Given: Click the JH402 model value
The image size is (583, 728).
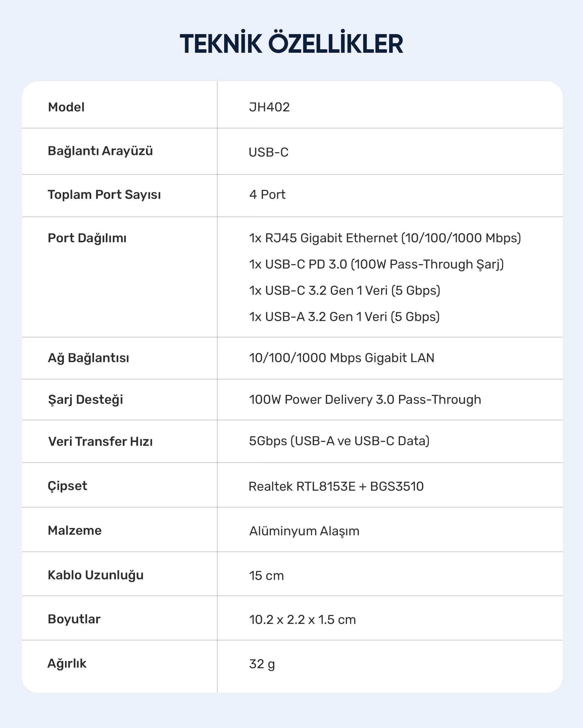Looking at the screenshot, I should click(x=269, y=107).
